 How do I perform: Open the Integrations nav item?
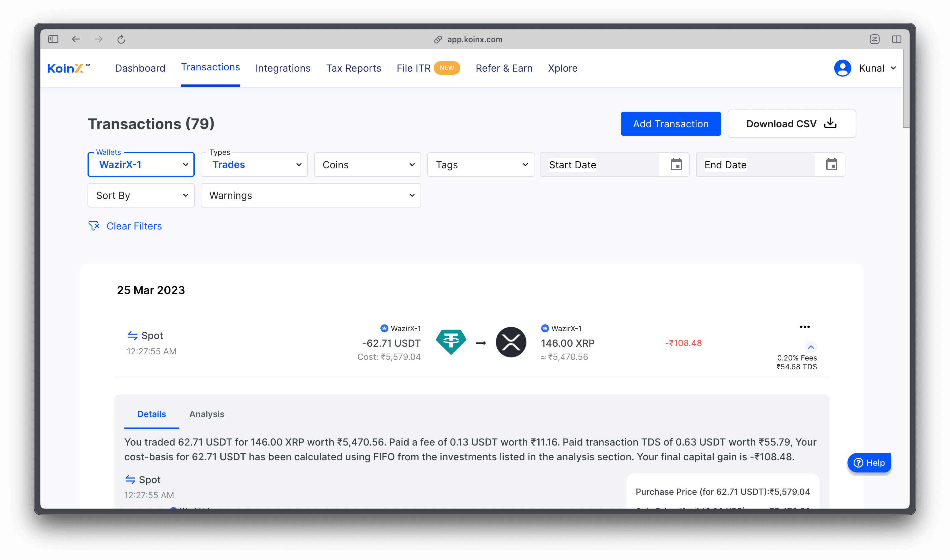(x=283, y=68)
